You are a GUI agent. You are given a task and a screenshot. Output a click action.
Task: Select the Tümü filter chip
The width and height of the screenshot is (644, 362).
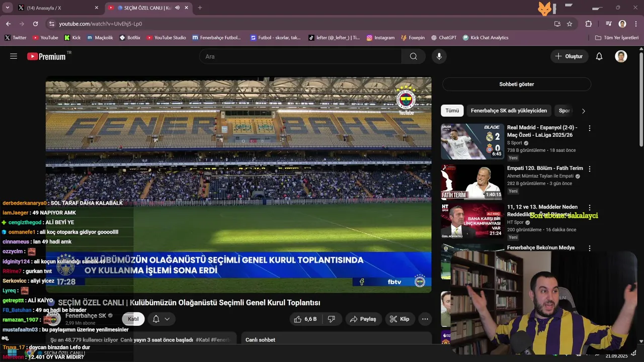pos(452,111)
